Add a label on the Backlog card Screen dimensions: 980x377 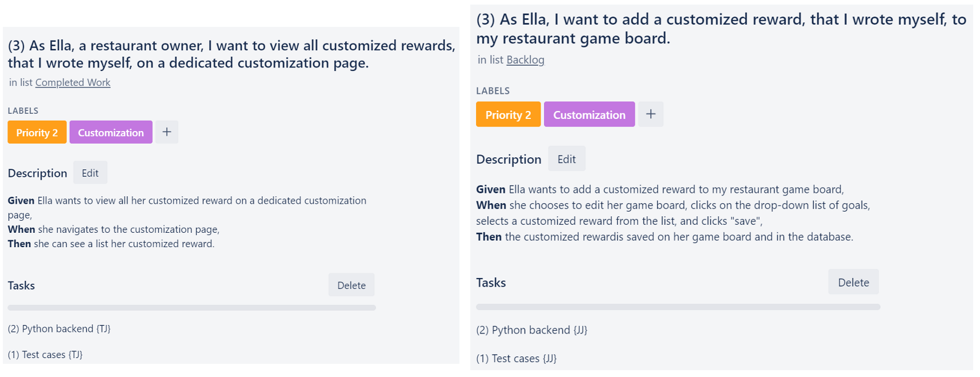[x=651, y=114]
